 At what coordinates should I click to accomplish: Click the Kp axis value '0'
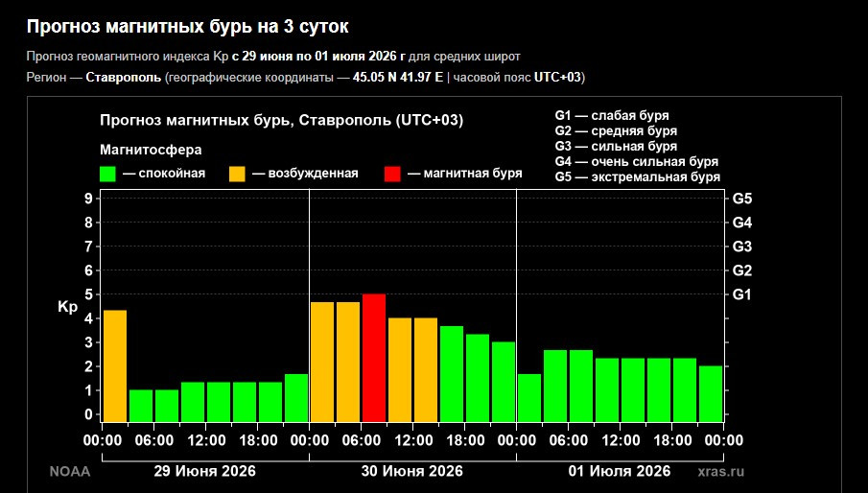88,414
